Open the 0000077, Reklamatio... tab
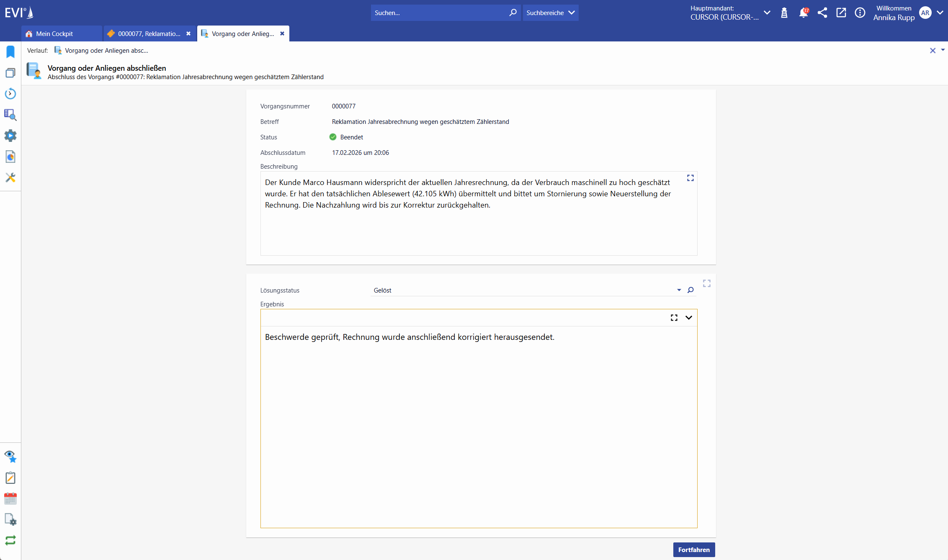This screenshot has width=948, height=560. point(149,33)
